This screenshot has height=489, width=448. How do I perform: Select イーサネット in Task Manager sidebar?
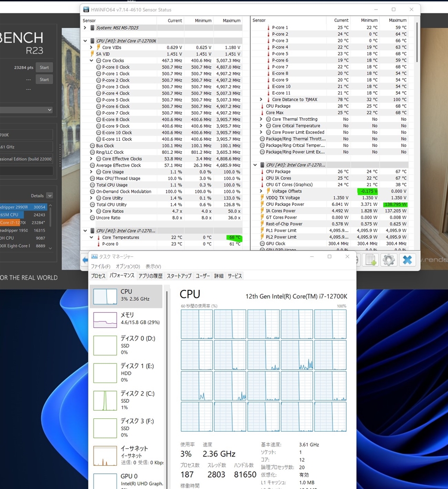(x=127, y=455)
